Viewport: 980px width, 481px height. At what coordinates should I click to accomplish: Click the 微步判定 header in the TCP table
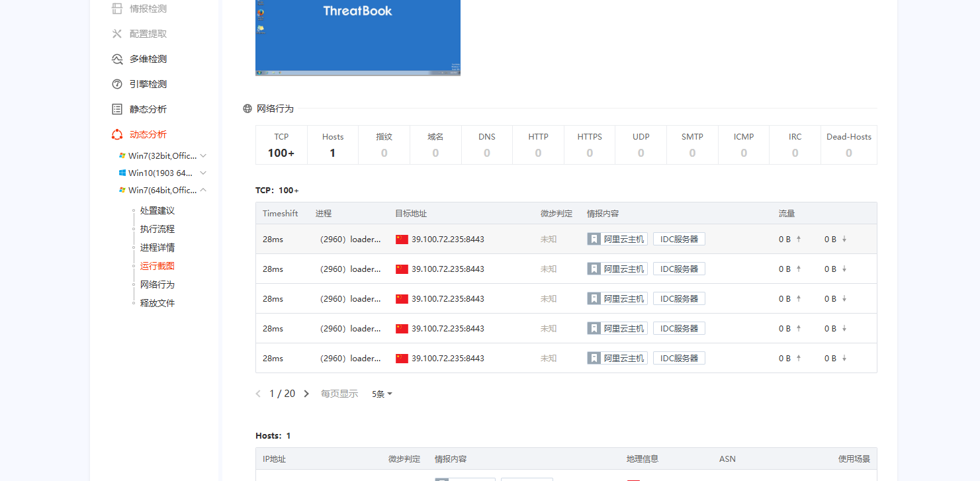pos(557,214)
